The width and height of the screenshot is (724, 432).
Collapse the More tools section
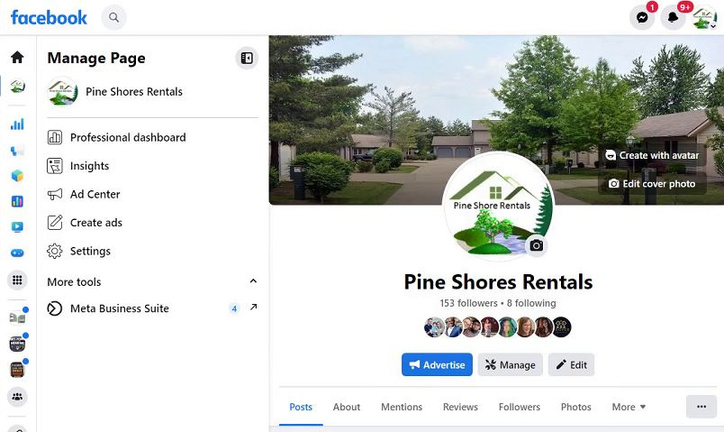pos(253,281)
